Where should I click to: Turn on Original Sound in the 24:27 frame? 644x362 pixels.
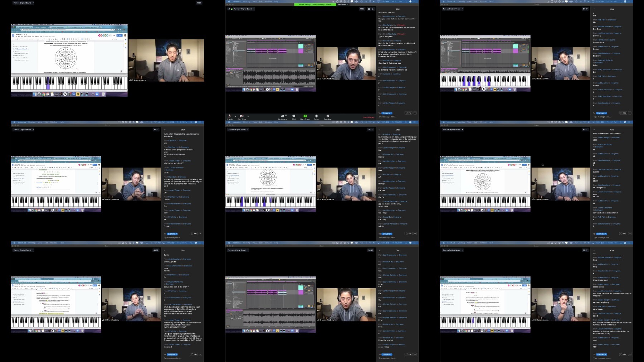pyautogui.click(x=452, y=9)
